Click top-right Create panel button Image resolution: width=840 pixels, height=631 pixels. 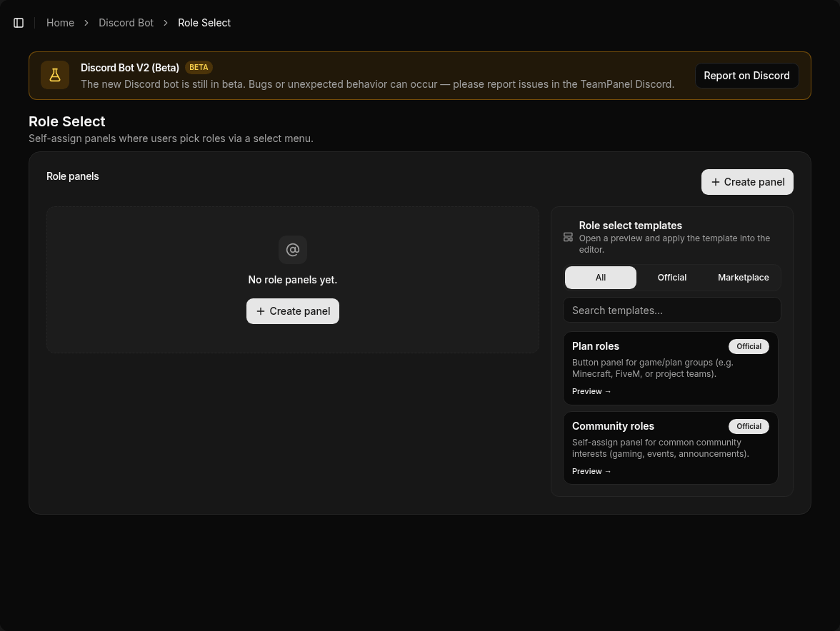[747, 182]
